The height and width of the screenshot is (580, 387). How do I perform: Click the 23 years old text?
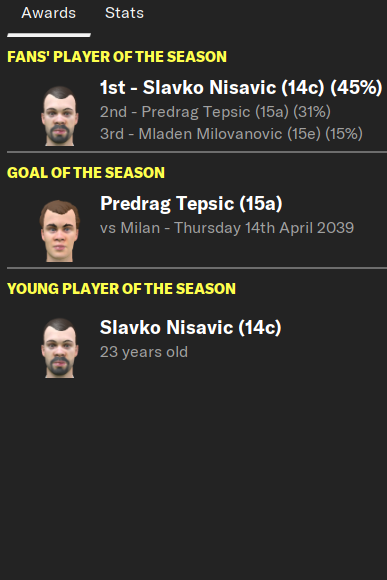point(144,352)
